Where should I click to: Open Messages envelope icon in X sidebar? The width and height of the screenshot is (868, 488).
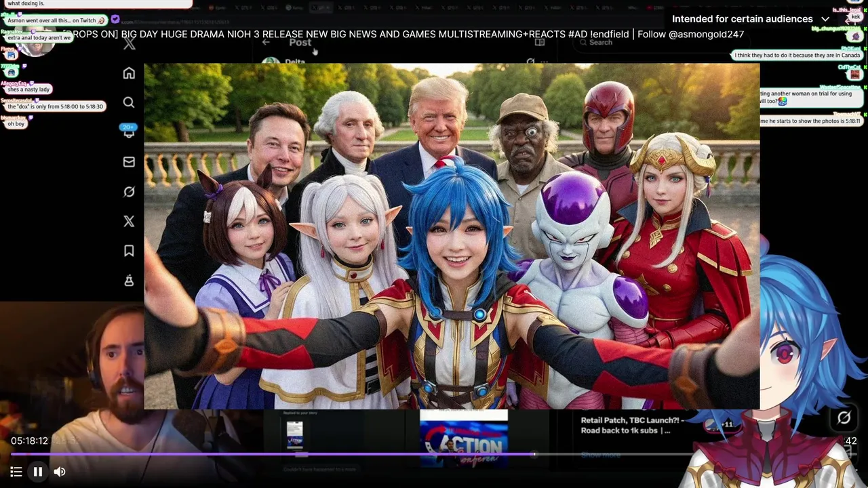pos(129,162)
